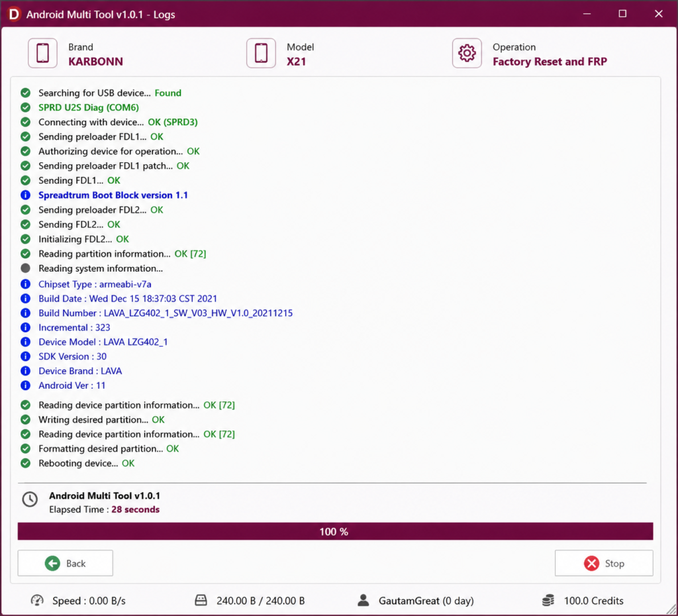Viewport: 678px width, 616px height.
Task: Click the elapsed time clock icon
Action: pos(30,499)
